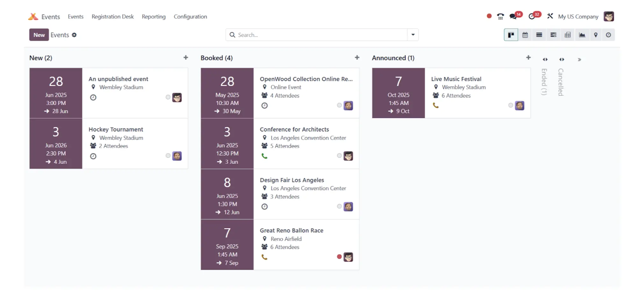Toggle kanban state dot on Hockey Tournament
Screen dimensions: 644x306
coord(168,156)
